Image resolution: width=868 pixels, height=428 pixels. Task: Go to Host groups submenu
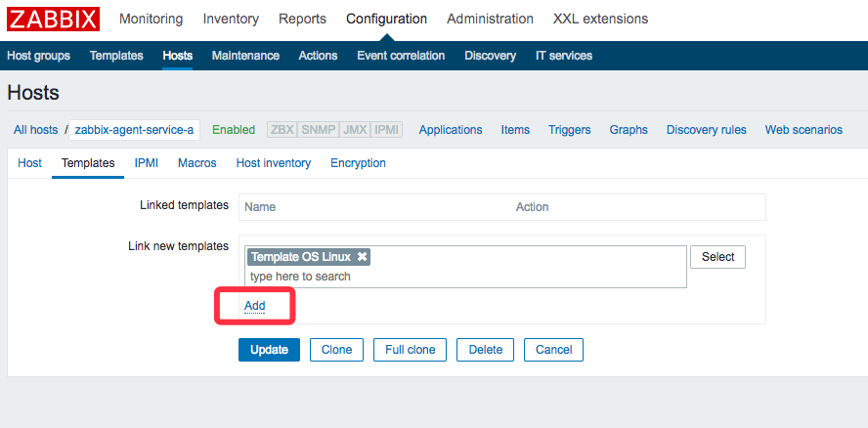click(39, 56)
